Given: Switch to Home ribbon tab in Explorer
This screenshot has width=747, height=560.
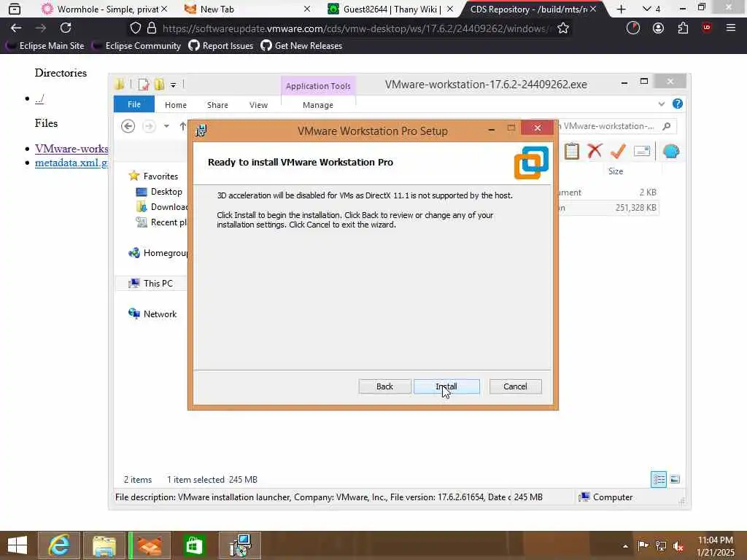Looking at the screenshot, I should coord(176,105).
